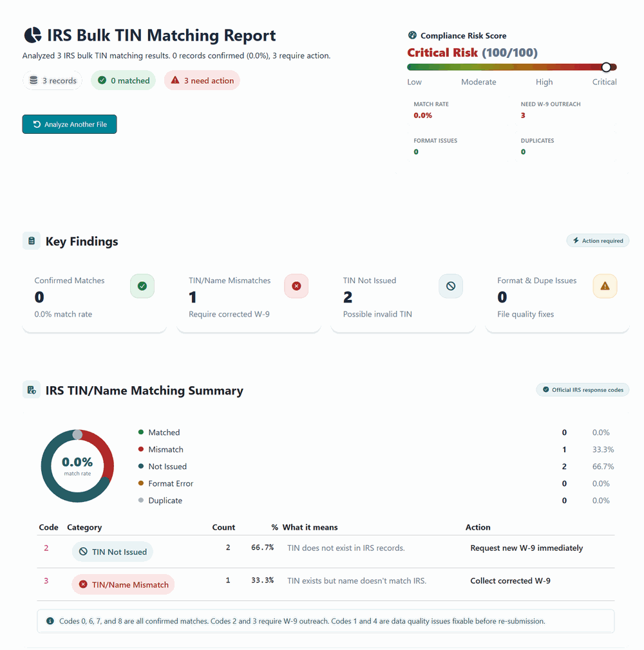Click the risk score slider knob
This screenshot has height=650, width=644.
[x=606, y=67]
